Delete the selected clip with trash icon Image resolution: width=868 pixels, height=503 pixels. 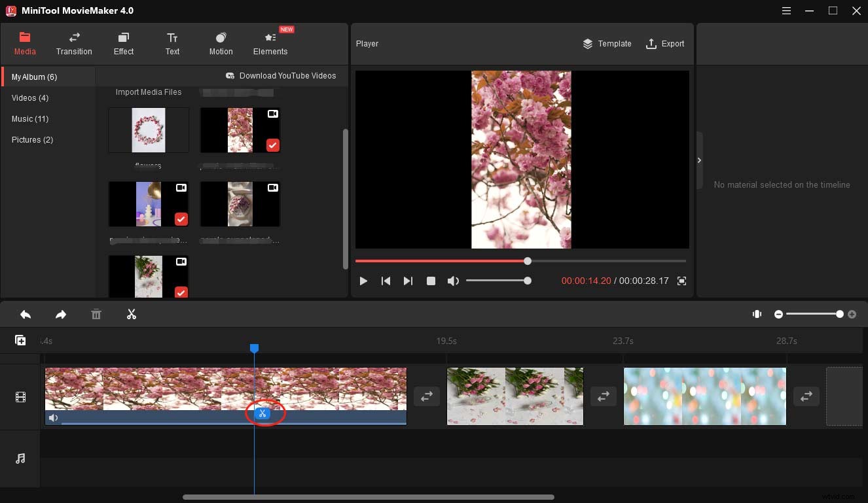[96, 314]
